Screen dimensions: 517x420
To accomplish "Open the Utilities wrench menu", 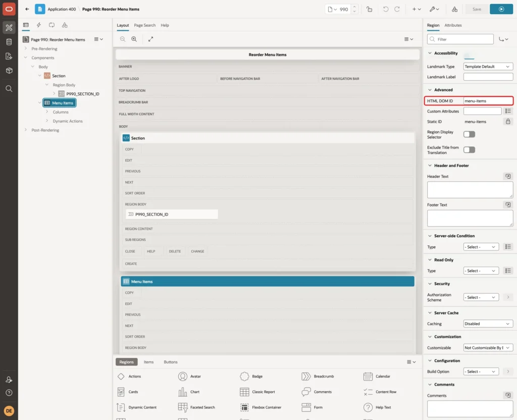I will (x=434, y=9).
